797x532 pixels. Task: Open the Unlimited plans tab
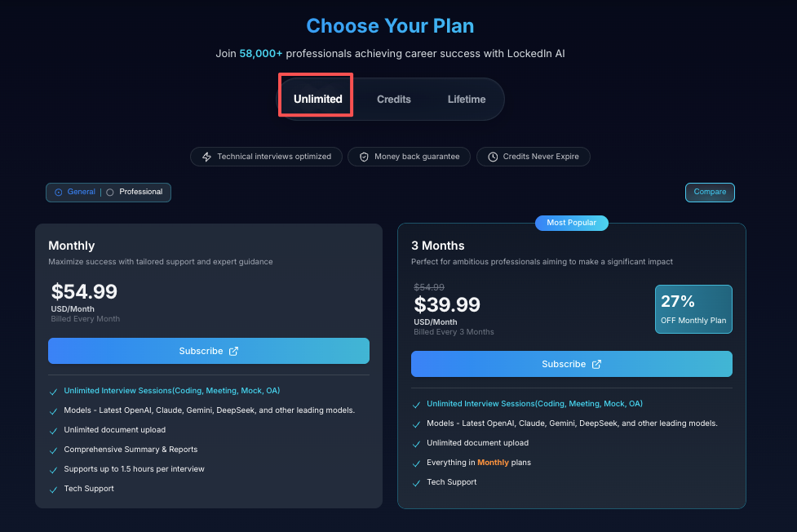pyautogui.click(x=316, y=98)
